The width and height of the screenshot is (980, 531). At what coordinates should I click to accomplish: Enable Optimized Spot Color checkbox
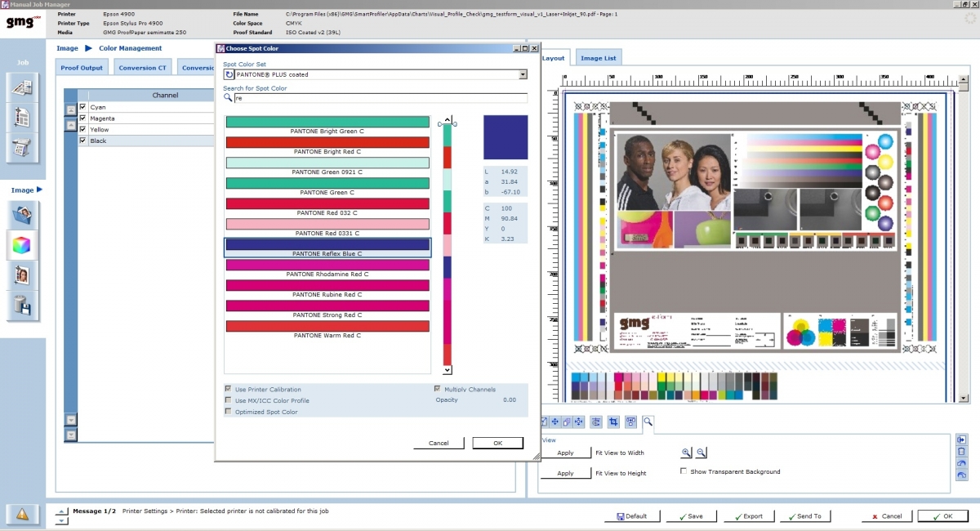click(x=228, y=412)
